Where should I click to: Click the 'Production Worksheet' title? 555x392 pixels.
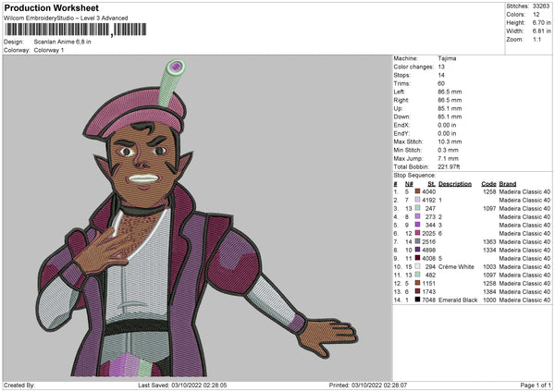(51, 7)
